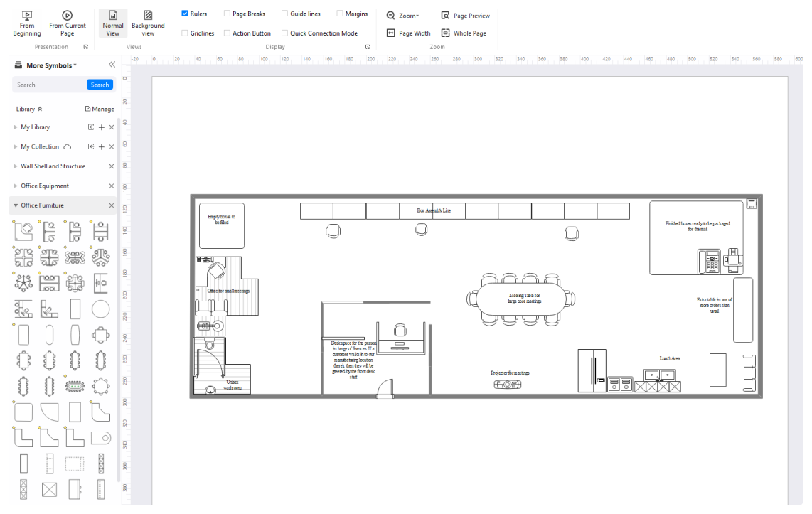Image resolution: width=812 pixels, height=514 pixels.
Task: Enable the Page Breaks checkbox
Action: click(227, 14)
